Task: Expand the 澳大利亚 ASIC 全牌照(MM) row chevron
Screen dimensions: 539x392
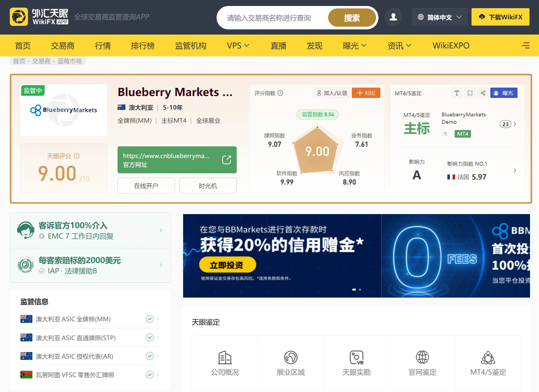Action: pos(158,319)
